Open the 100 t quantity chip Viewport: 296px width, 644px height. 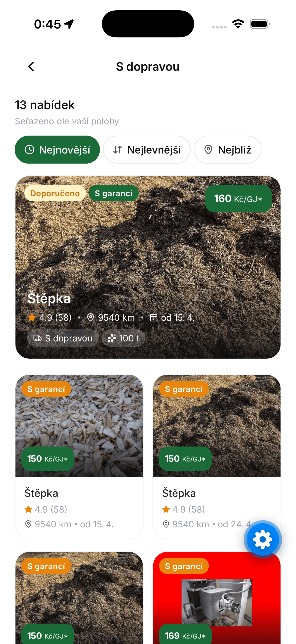coord(123,338)
